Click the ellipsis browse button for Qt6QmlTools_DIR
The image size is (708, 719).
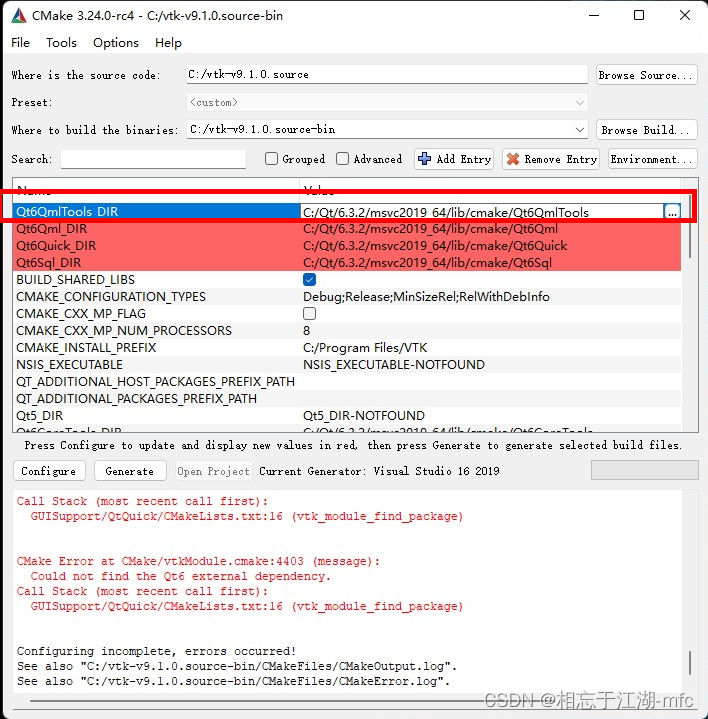pos(672,212)
